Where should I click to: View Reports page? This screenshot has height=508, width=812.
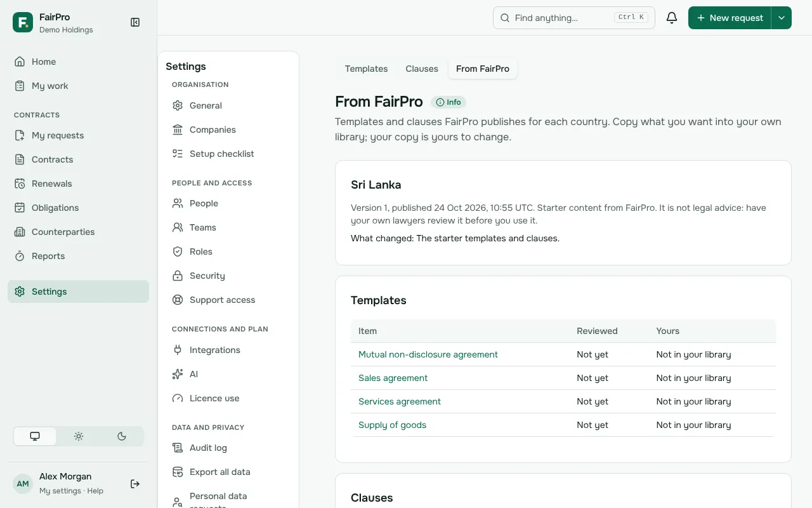pyautogui.click(x=78, y=256)
